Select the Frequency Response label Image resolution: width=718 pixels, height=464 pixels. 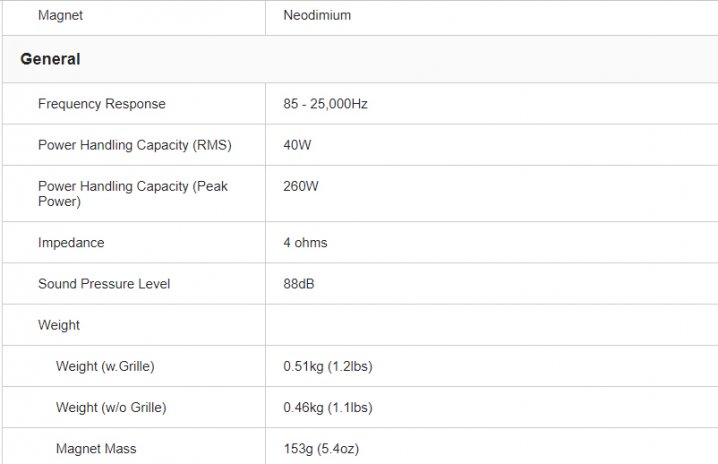tap(101, 104)
